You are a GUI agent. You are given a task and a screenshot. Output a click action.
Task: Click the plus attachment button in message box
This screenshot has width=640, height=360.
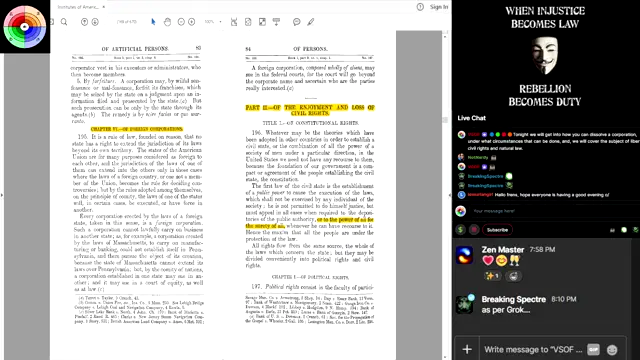coord(467,349)
